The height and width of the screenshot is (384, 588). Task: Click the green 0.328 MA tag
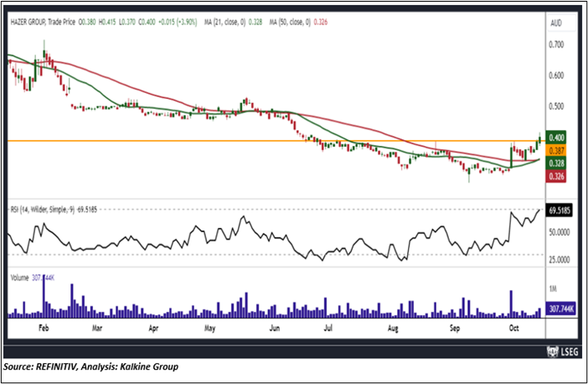click(555, 163)
